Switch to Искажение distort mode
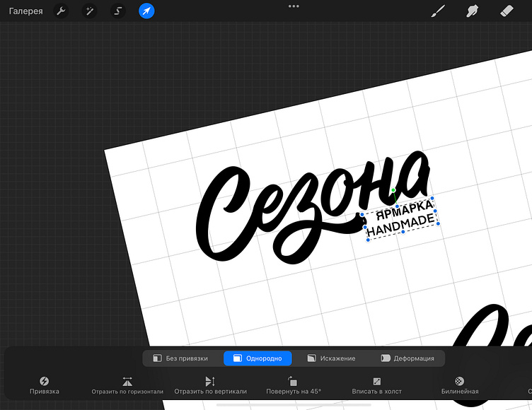532x410 pixels. click(332, 358)
